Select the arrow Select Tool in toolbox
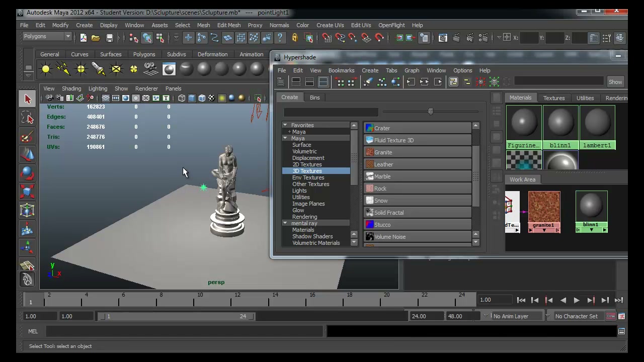The width and height of the screenshot is (644, 362). [28, 99]
